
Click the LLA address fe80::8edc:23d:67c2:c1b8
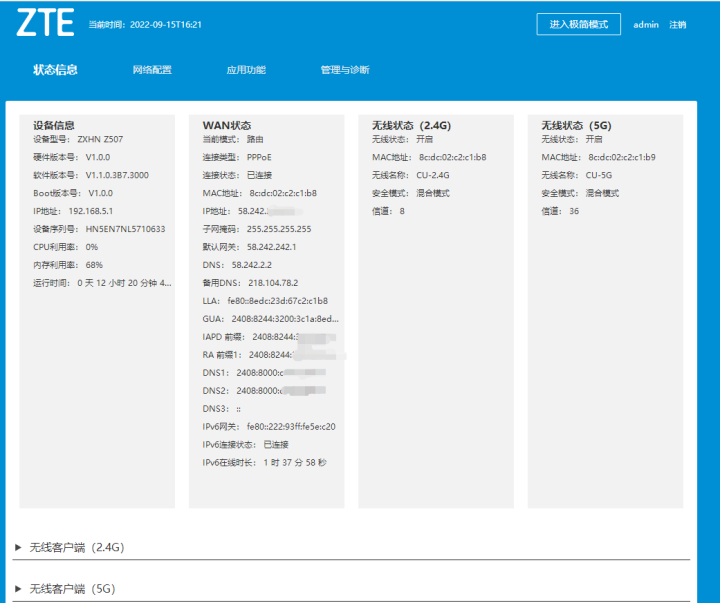[278, 301]
